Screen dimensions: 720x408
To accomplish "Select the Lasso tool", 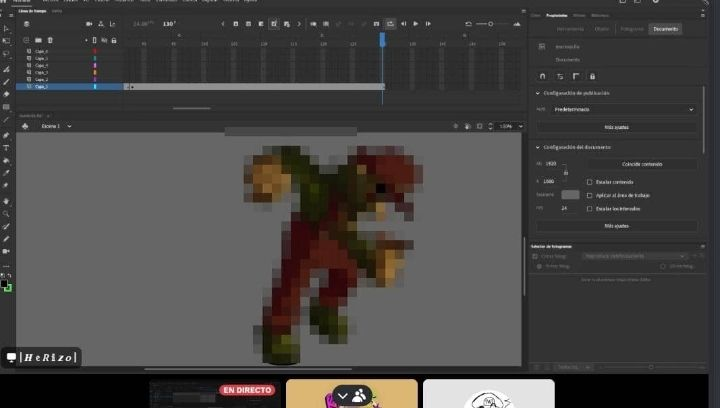I will pyautogui.click(x=6, y=54).
